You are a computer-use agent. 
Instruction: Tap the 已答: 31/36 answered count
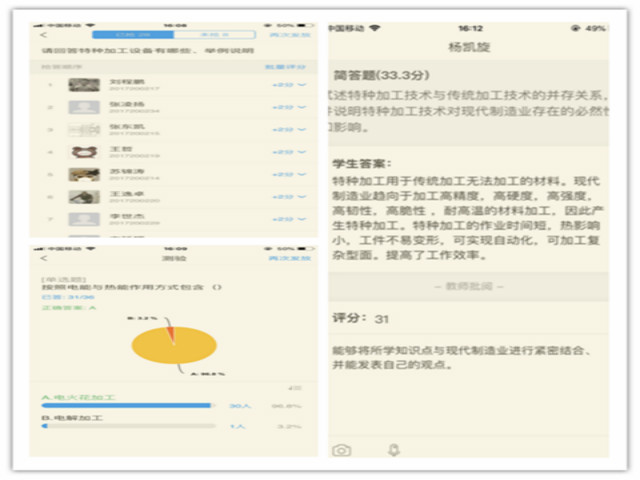(x=68, y=297)
